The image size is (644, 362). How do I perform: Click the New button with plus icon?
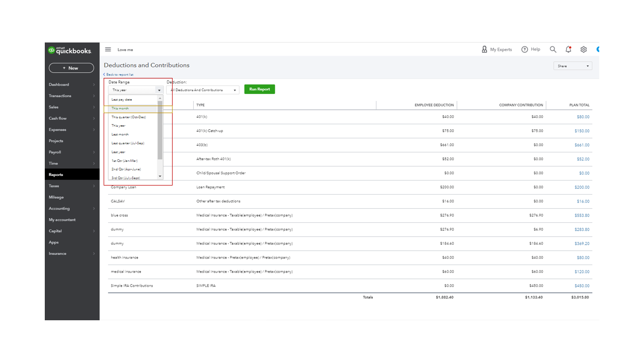tap(71, 67)
